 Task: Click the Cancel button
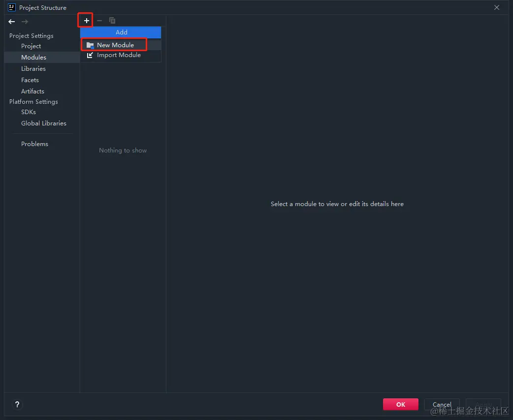(x=442, y=404)
